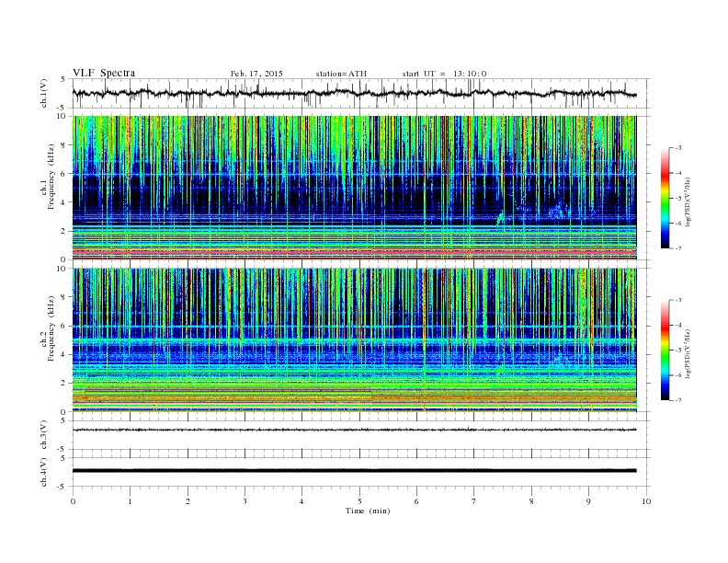Click the ch.1 color bar 'log(PSD)(V²/Hz)' label

tap(688, 201)
